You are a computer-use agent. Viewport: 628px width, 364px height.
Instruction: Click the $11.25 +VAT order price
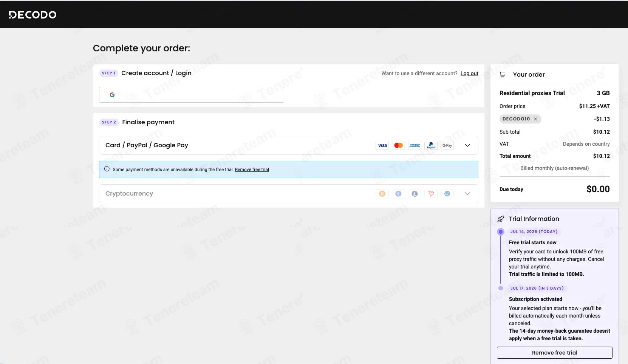tap(594, 106)
